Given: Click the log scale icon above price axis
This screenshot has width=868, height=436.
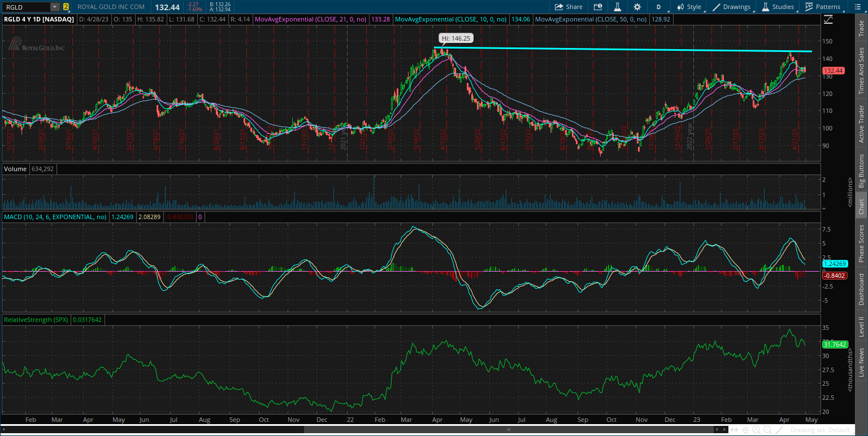Looking at the screenshot, I should click(x=828, y=19).
